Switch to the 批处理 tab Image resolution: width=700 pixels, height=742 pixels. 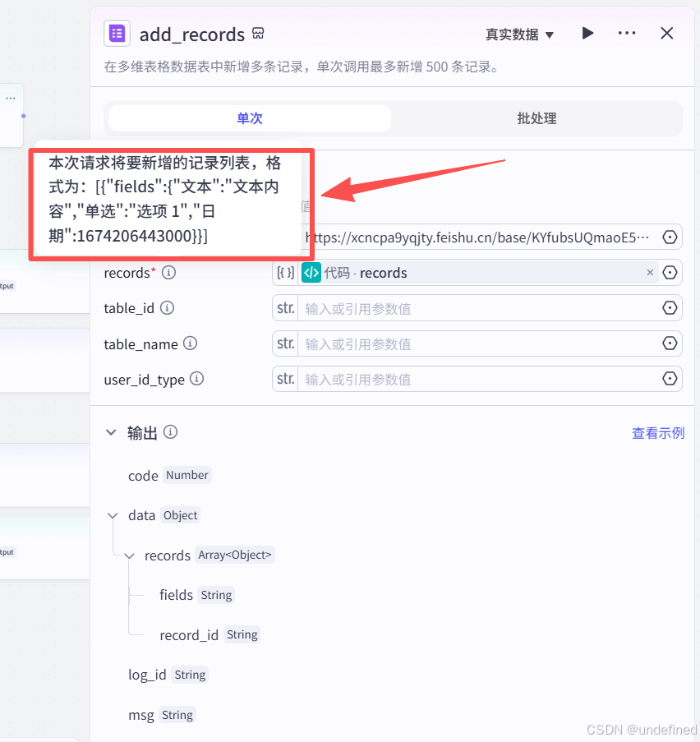click(537, 118)
